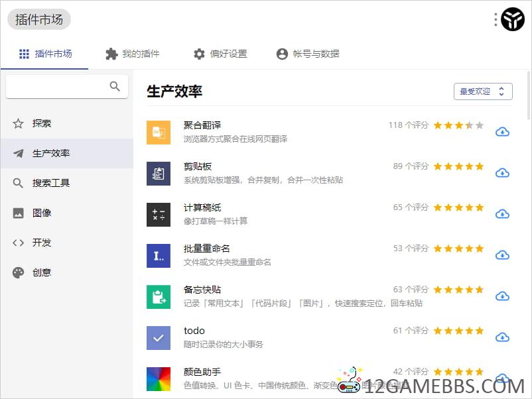Select the 探索 category in sidebar
The height and width of the screenshot is (399, 532).
[x=41, y=123]
